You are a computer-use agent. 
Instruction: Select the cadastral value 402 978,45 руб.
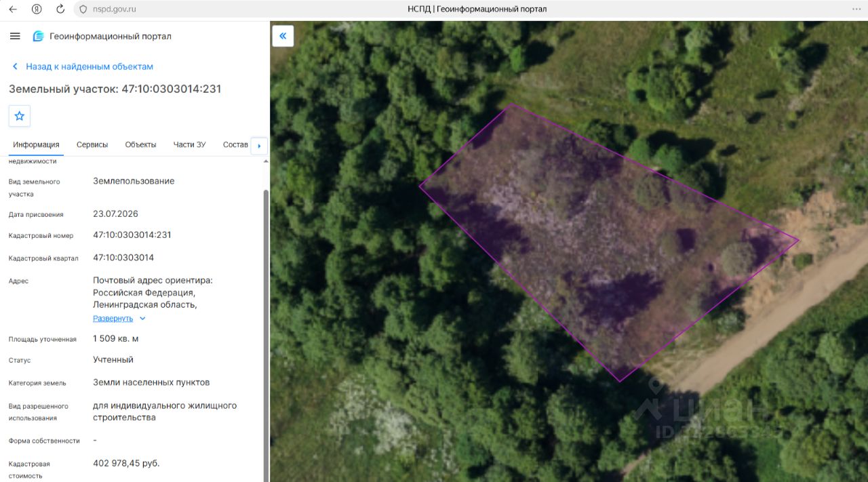pyautogui.click(x=126, y=463)
